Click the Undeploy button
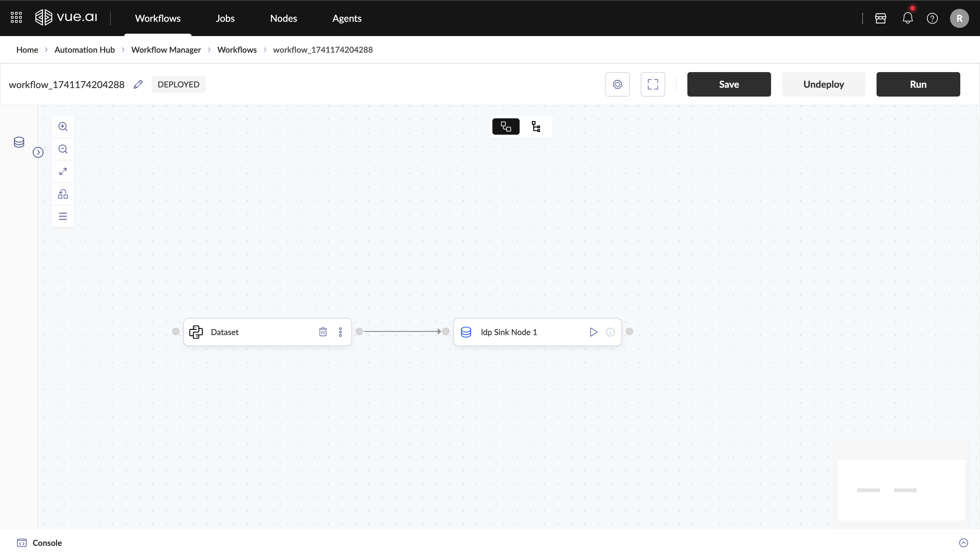 click(x=823, y=84)
